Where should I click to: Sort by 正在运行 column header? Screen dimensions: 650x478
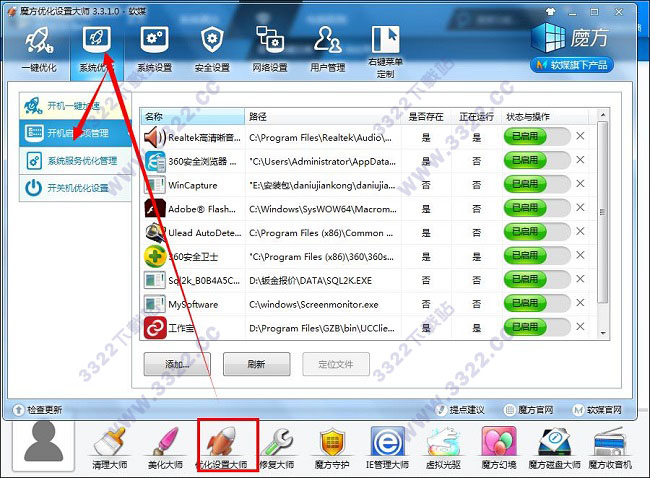click(x=476, y=117)
